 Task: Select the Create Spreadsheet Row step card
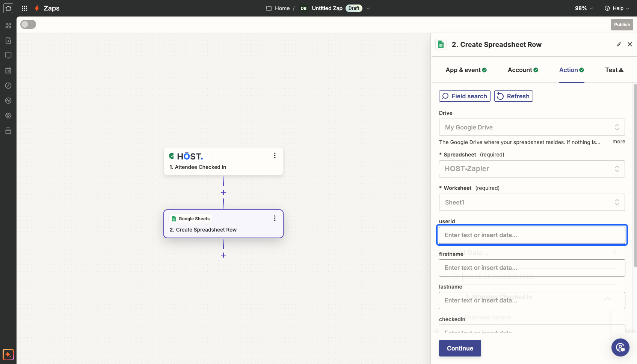coord(223,224)
